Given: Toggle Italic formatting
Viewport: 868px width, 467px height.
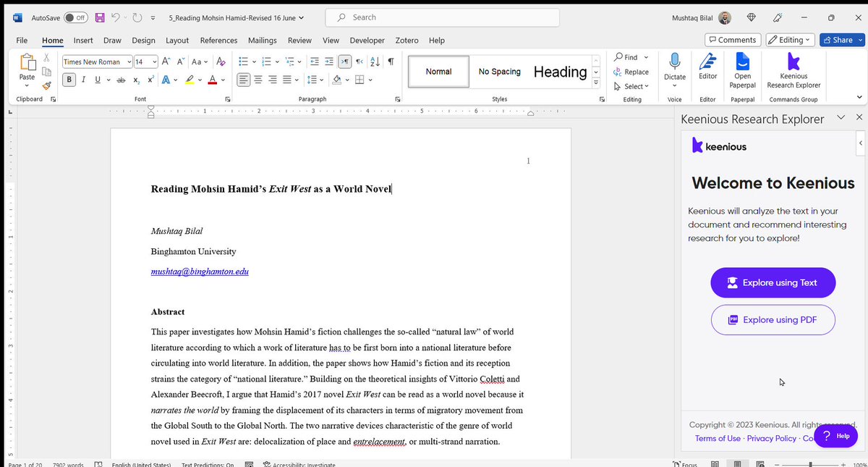Looking at the screenshot, I should tap(84, 80).
